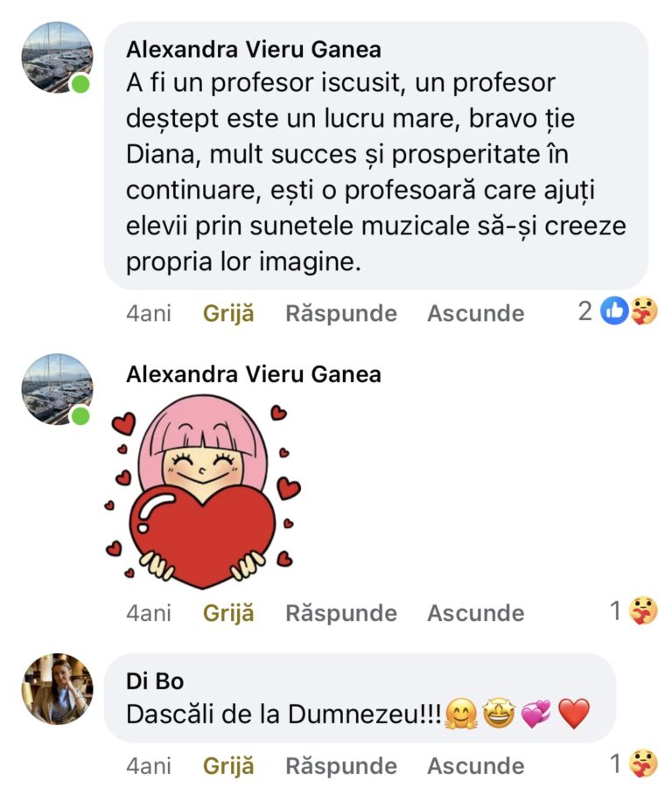672x802 pixels.
Task: View care reaction on Di Bo's comment
Action: pyautogui.click(x=644, y=764)
